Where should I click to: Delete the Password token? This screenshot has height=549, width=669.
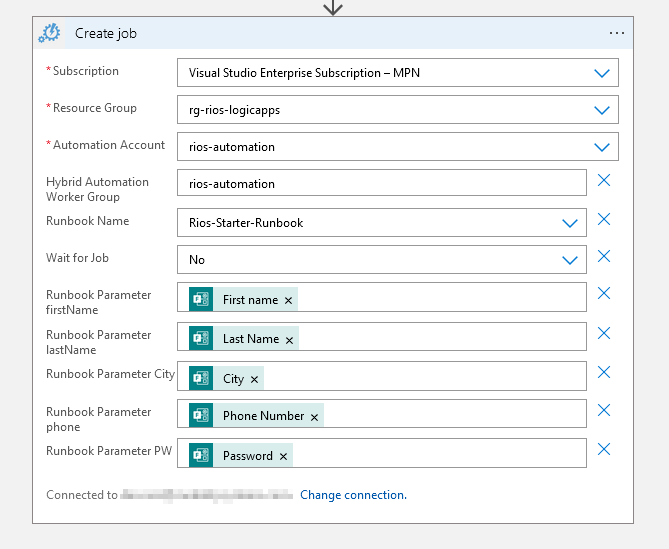[283, 457]
